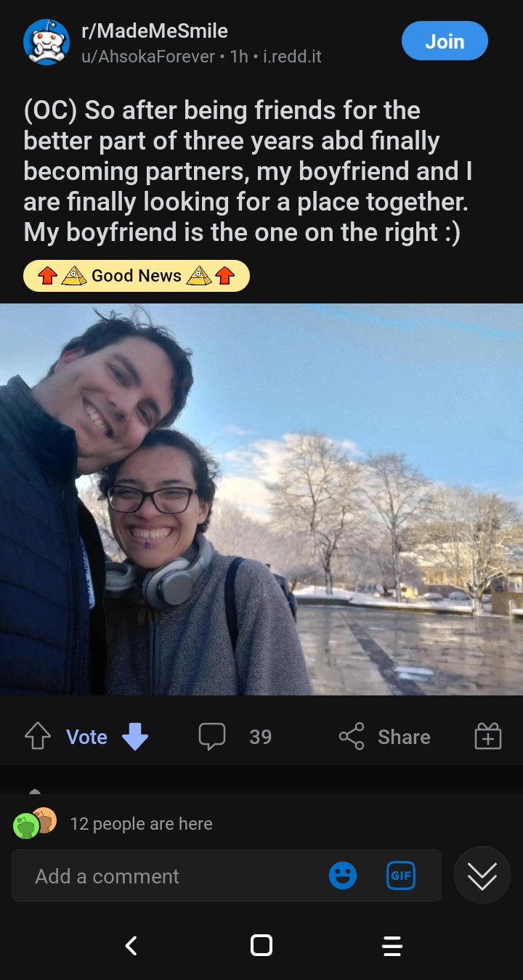523x980 pixels.
Task: Go back with Android back button
Action: pos(131,945)
